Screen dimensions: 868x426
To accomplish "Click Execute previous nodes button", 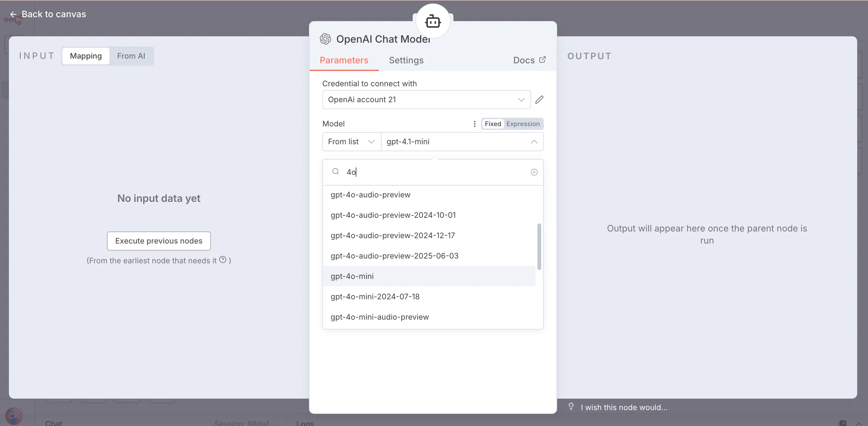I will click(x=159, y=241).
